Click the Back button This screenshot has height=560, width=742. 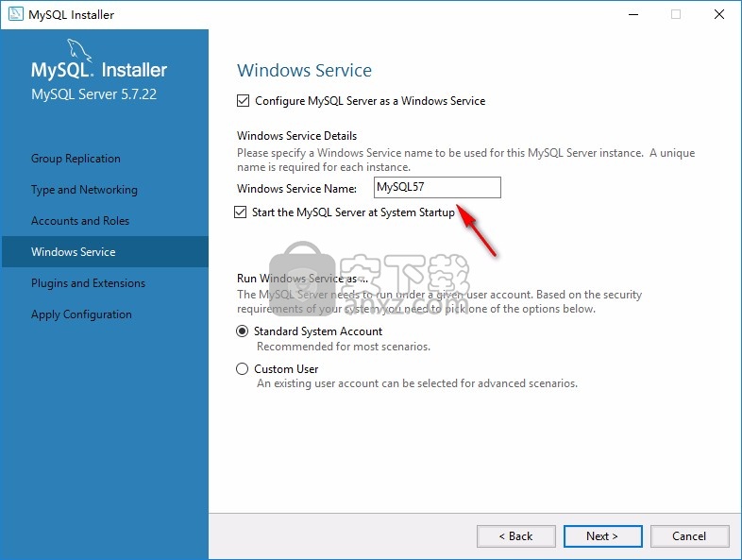pyautogui.click(x=516, y=536)
